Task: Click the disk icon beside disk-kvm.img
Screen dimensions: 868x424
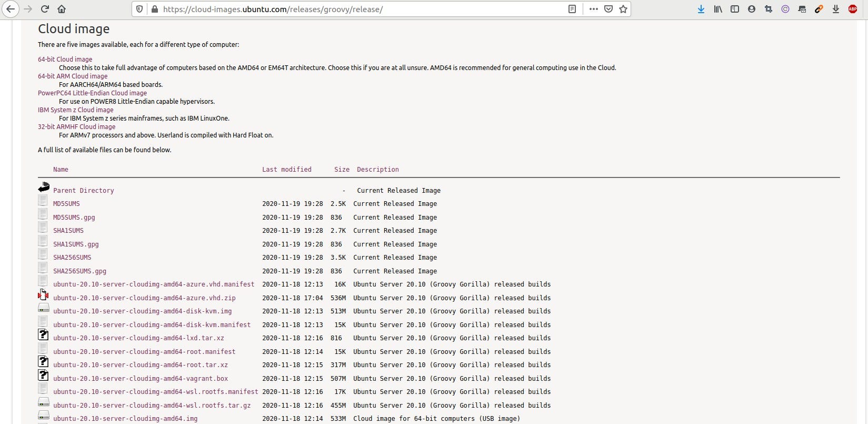Action: [x=44, y=308]
